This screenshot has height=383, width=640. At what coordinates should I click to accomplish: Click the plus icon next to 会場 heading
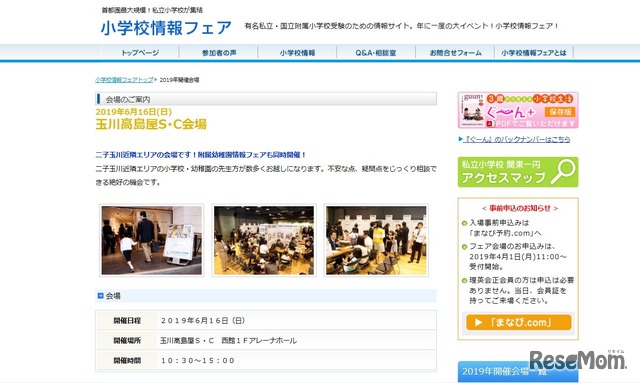(x=100, y=296)
